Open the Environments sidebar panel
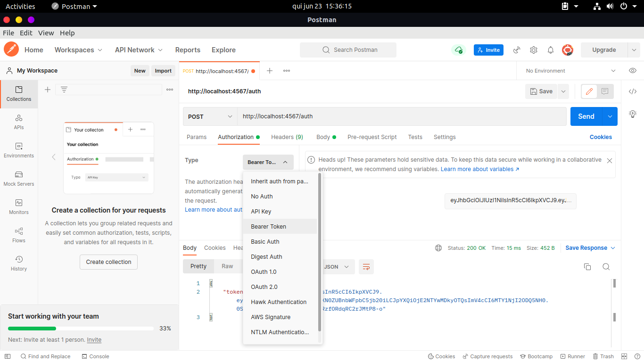The image size is (644, 362). [19, 150]
